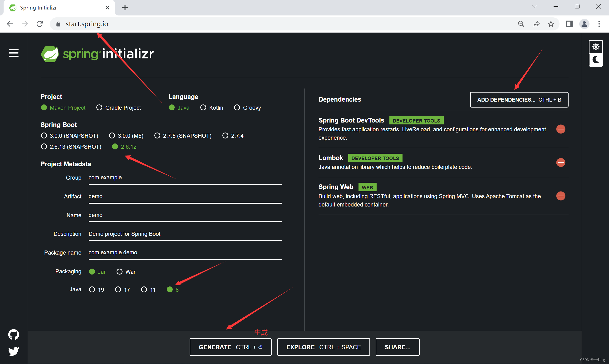609x364 pixels.
Task: Focus the Package name input field
Action: (x=185, y=253)
